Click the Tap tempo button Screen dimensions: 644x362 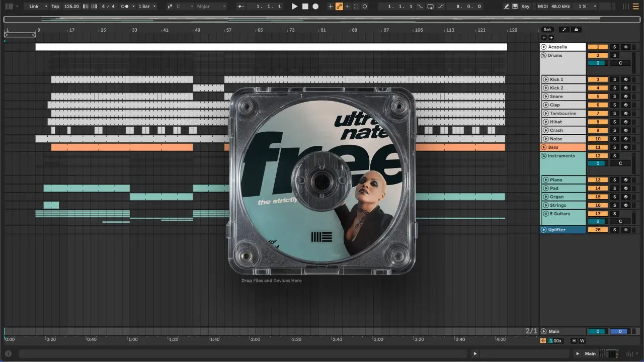pos(55,7)
